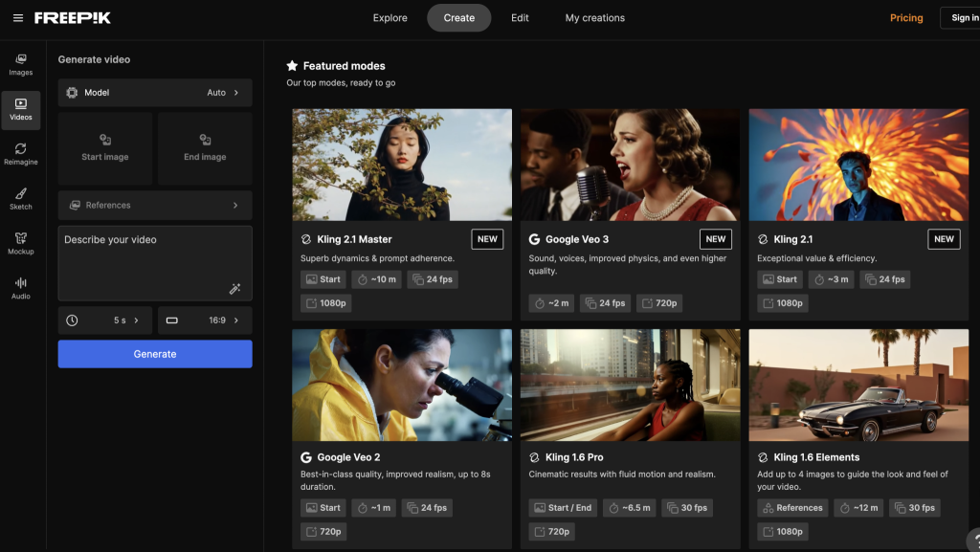
Task: Open the Mockup tool
Action: click(21, 244)
